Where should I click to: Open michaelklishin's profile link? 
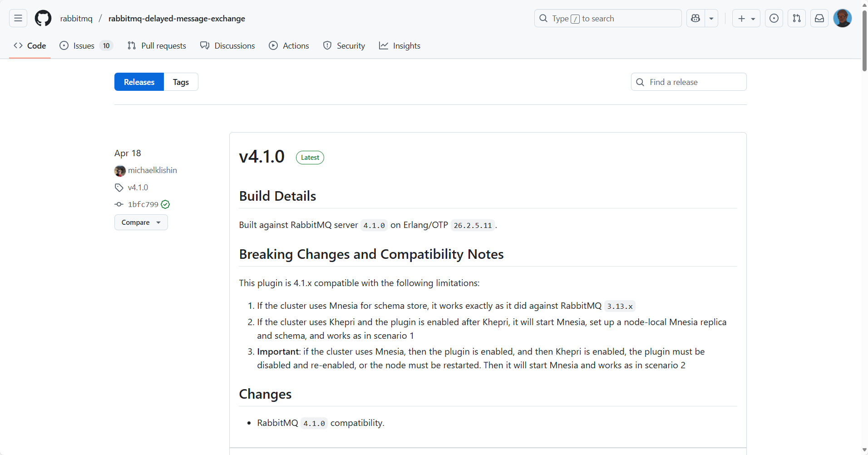pos(152,170)
